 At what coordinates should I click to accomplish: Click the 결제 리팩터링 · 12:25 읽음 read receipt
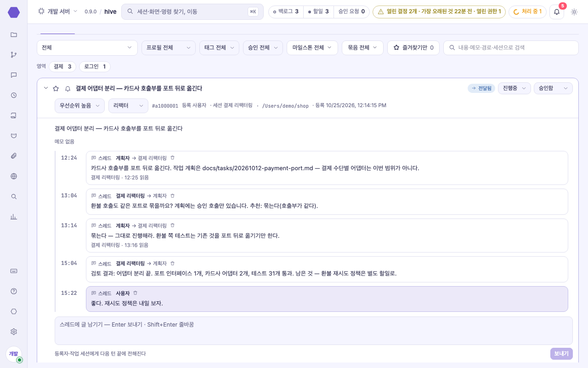[120, 178]
